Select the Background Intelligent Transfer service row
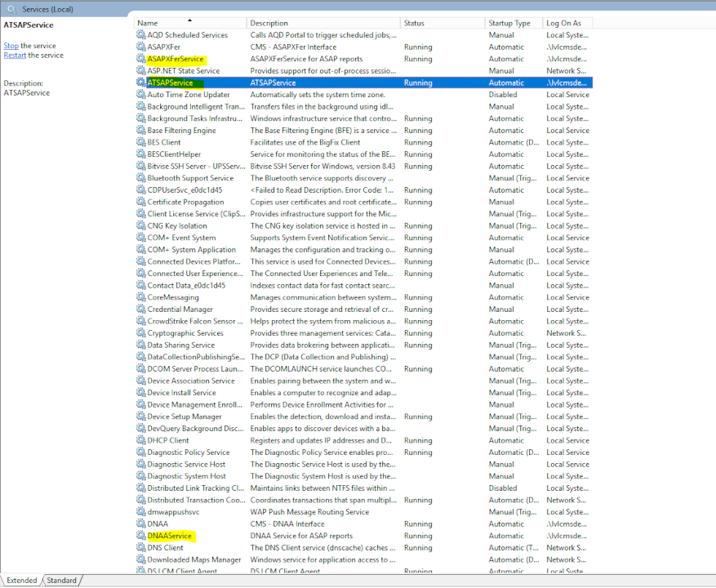 pyautogui.click(x=363, y=106)
